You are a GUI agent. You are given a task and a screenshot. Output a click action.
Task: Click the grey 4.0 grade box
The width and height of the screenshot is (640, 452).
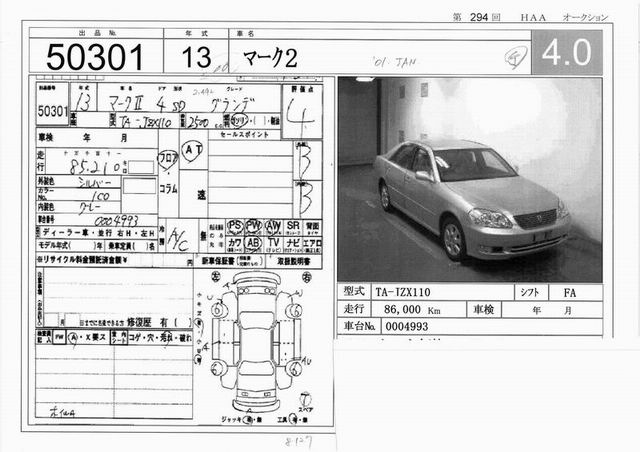click(567, 52)
